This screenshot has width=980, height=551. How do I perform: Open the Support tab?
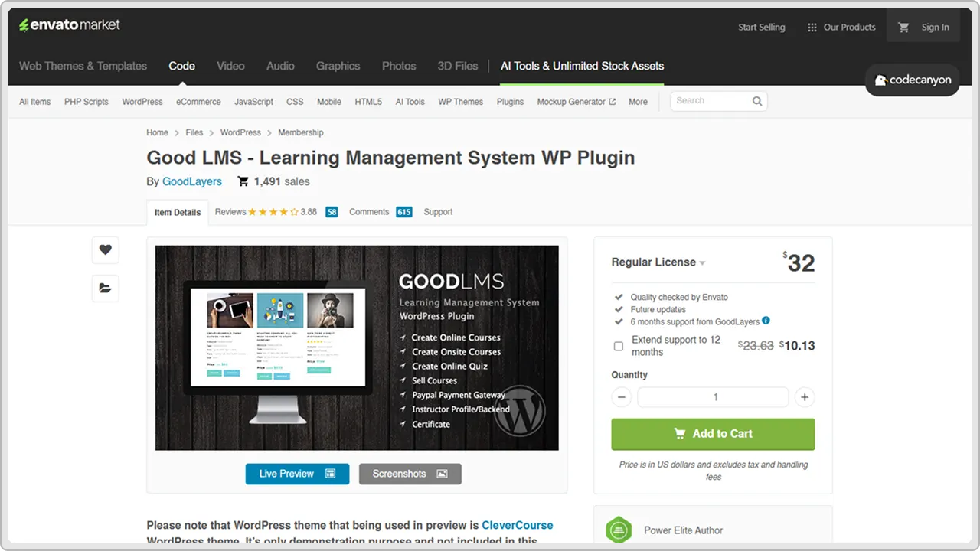[438, 212]
